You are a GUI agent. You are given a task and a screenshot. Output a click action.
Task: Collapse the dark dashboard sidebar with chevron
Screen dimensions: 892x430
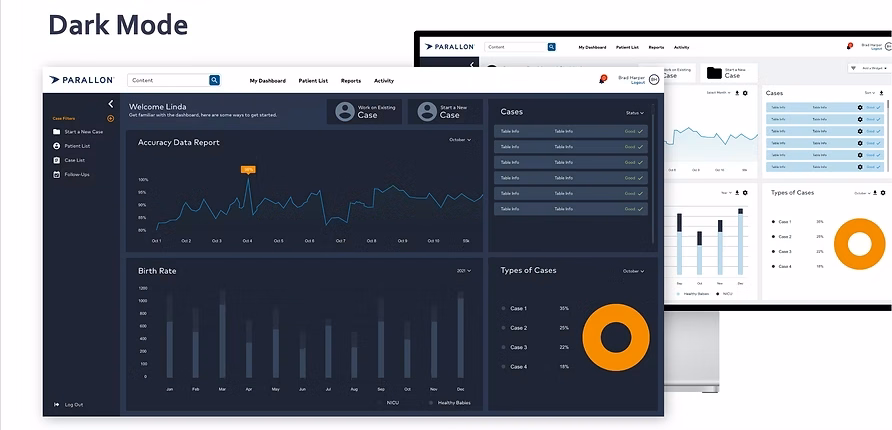110,104
